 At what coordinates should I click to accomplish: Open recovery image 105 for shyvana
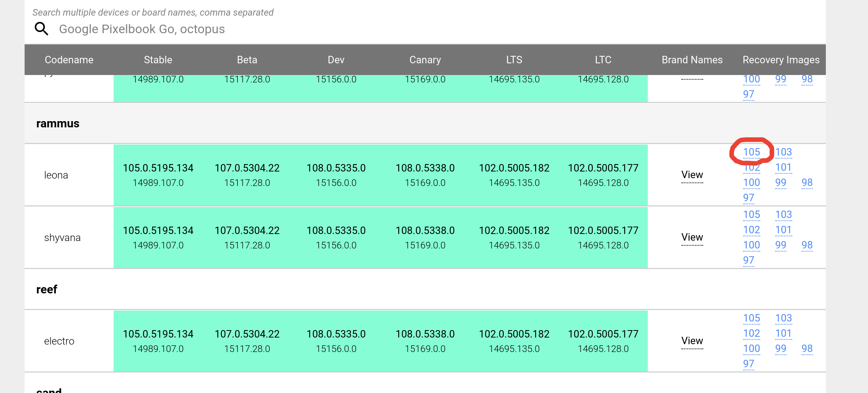tap(751, 214)
